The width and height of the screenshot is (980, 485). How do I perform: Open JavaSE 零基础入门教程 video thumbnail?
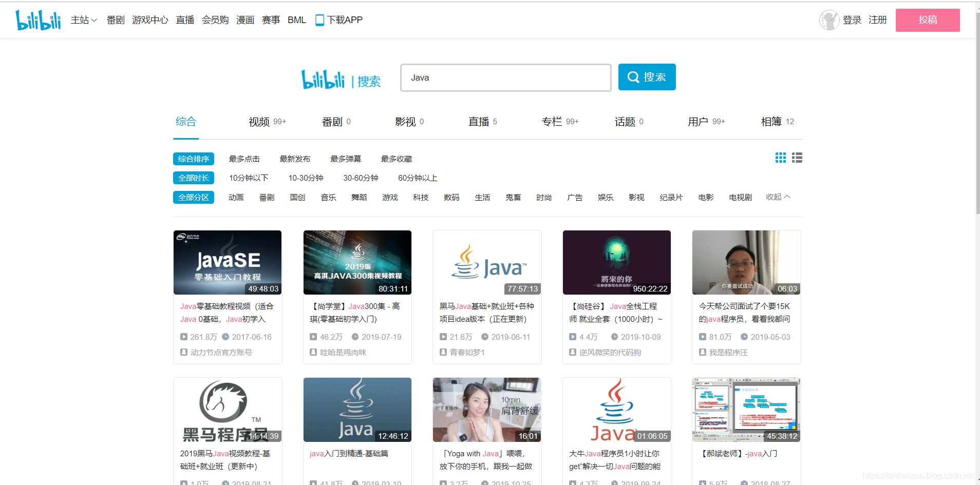(x=228, y=262)
